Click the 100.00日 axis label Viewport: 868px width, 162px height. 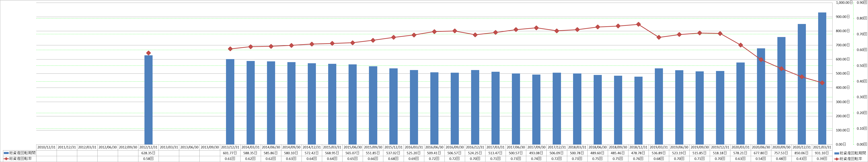(x=843, y=130)
